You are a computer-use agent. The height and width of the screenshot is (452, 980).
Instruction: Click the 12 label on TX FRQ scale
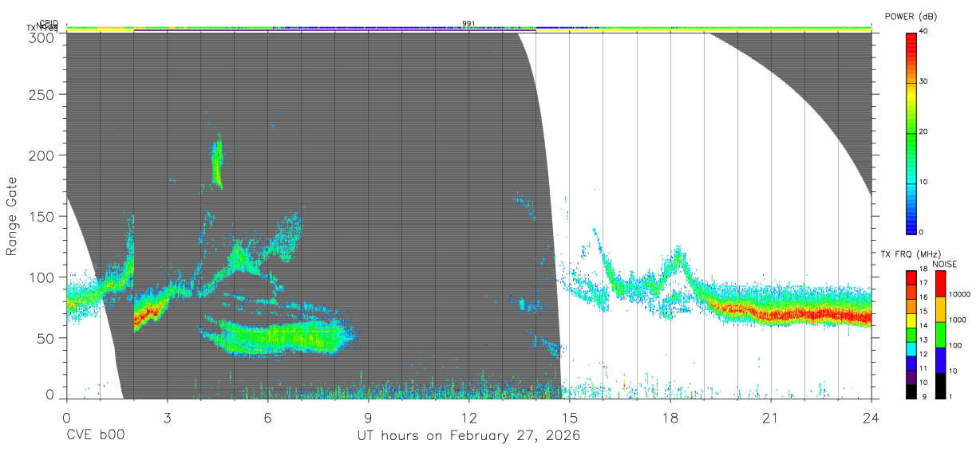tap(923, 354)
